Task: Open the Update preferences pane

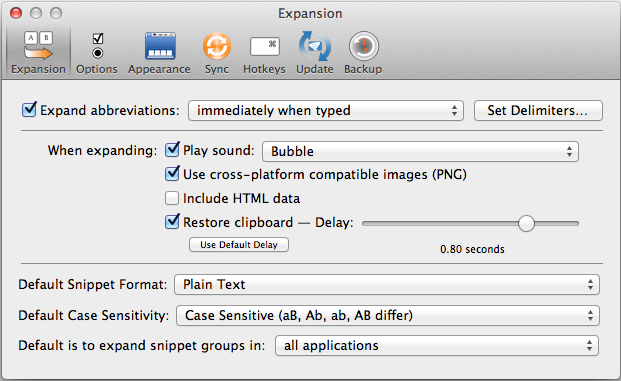Action: click(x=315, y=52)
